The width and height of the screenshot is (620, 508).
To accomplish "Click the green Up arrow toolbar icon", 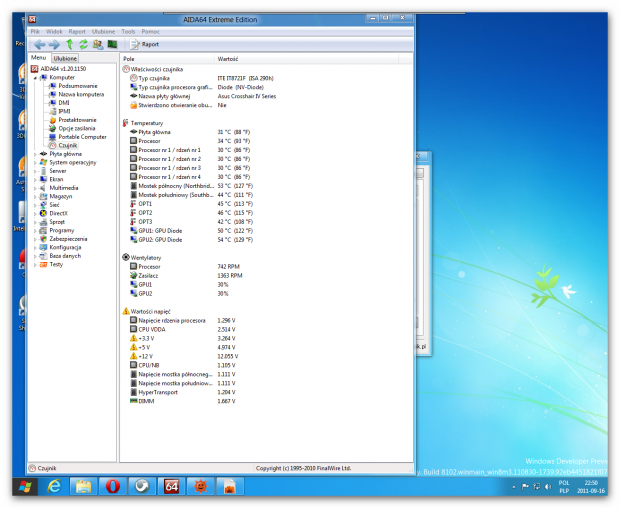I will [70, 44].
